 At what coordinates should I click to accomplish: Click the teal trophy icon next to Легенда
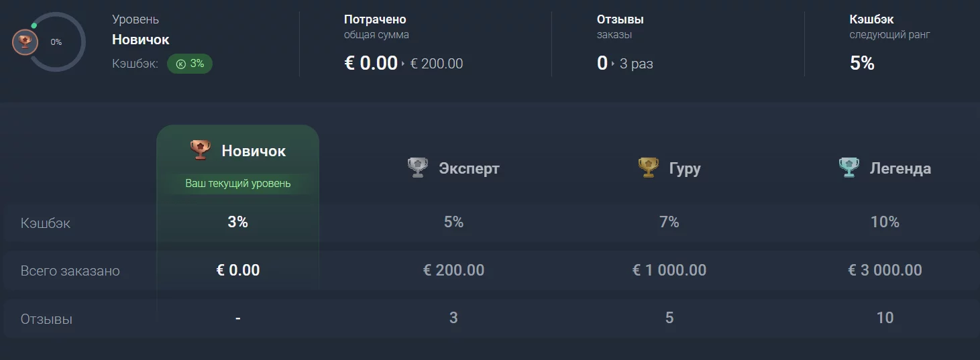[849, 168]
